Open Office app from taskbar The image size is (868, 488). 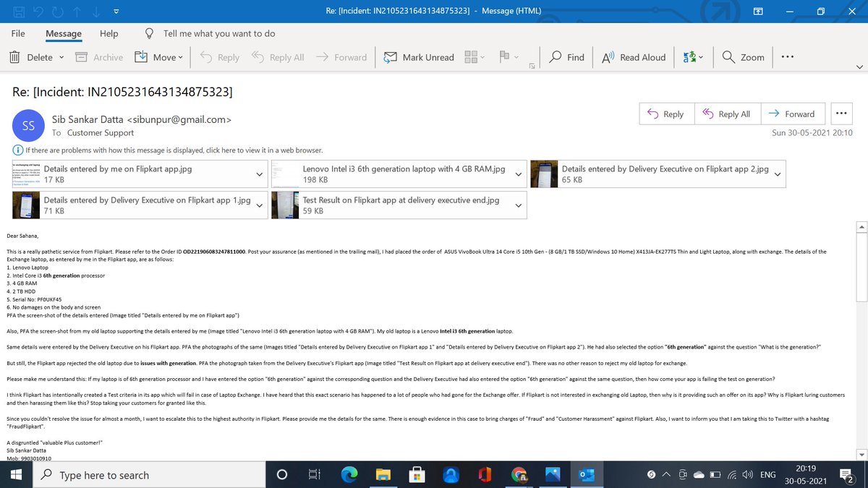click(484, 474)
